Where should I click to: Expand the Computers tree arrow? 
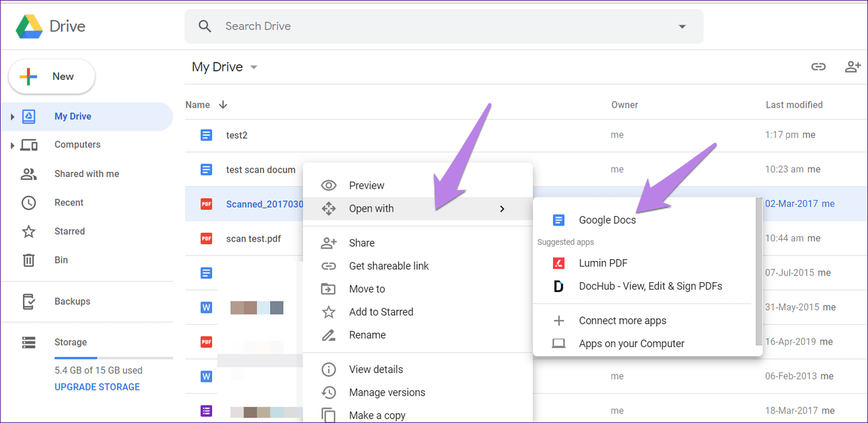12,145
